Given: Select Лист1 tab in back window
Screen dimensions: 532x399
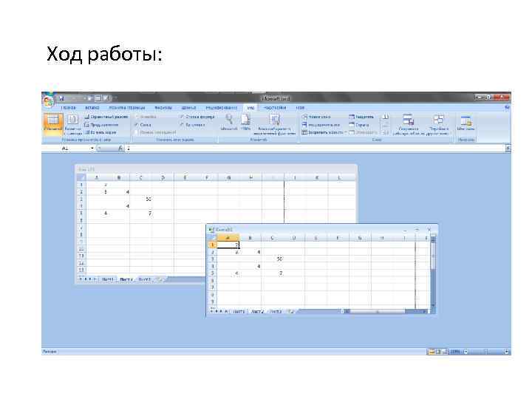Looking at the screenshot, I should 108,279.
